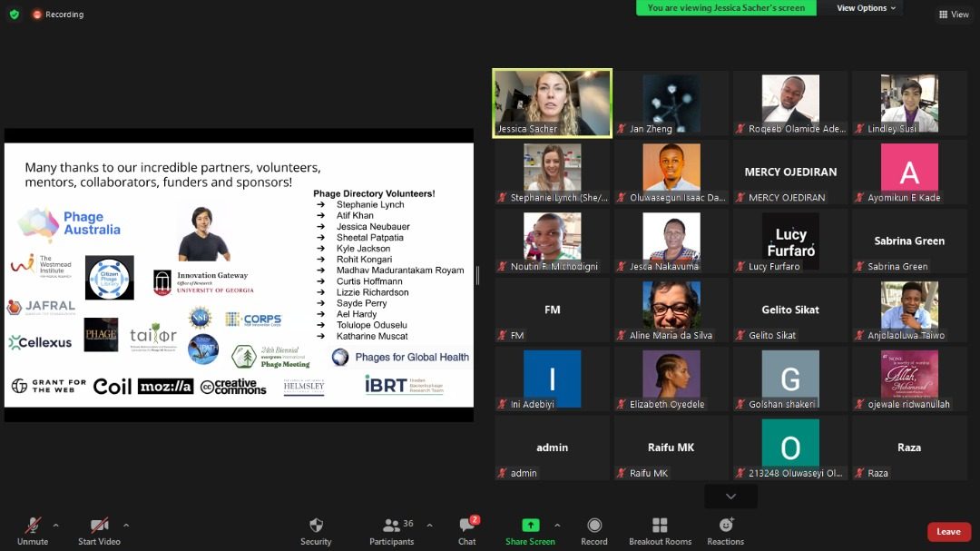Click the viewing Jessica Sacher's screen banner
Image resolution: width=980 pixels, height=551 pixels.
[x=726, y=8]
